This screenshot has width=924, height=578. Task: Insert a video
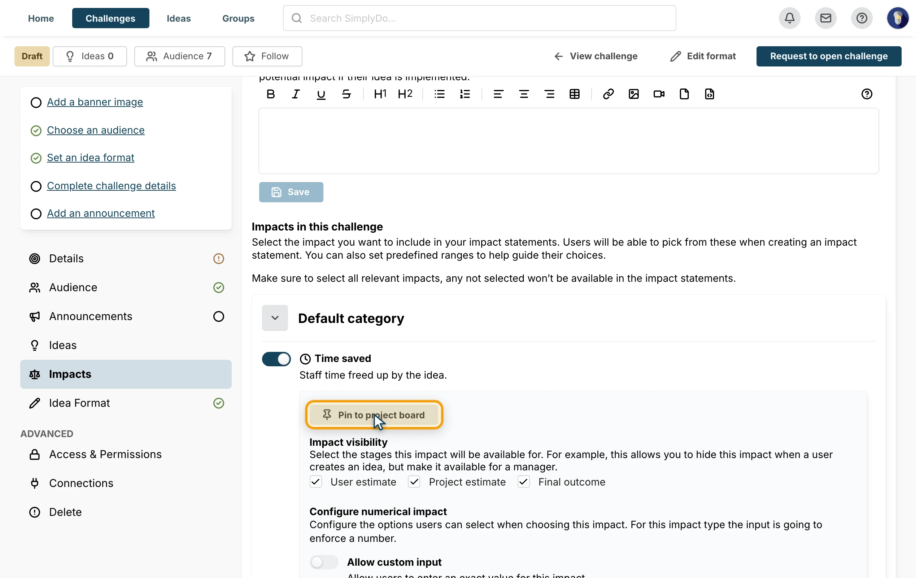point(659,94)
